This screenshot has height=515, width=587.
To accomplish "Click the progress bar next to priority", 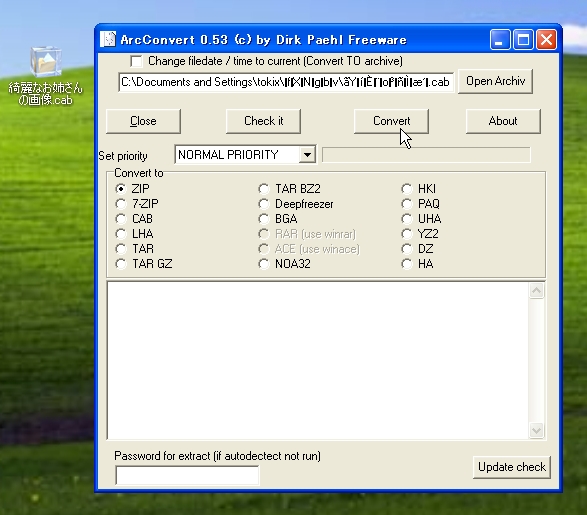I will click(426, 155).
